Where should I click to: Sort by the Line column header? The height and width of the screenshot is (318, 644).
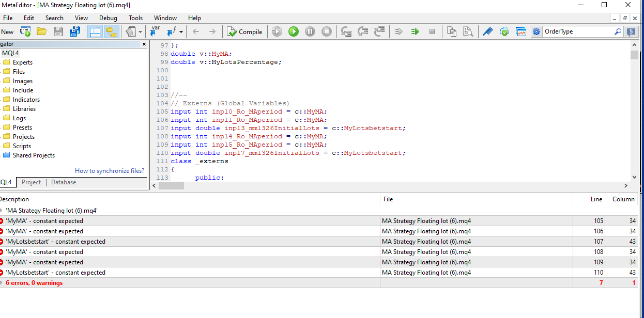pos(596,199)
